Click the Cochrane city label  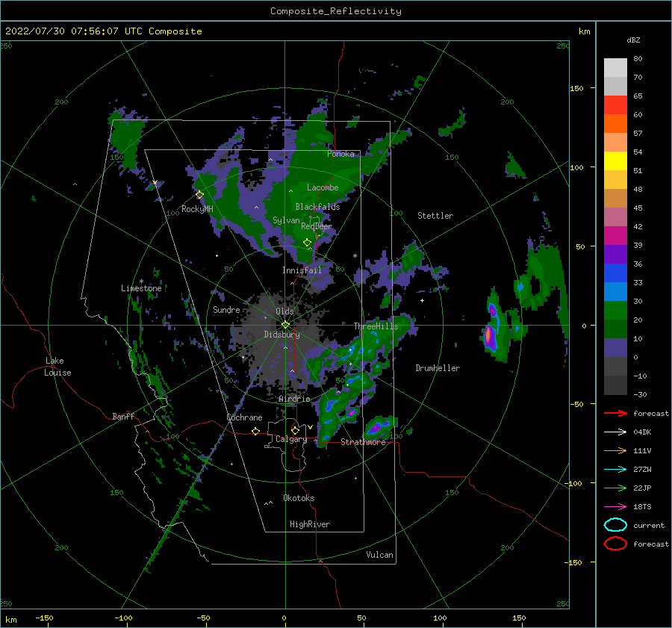click(x=244, y=417)
